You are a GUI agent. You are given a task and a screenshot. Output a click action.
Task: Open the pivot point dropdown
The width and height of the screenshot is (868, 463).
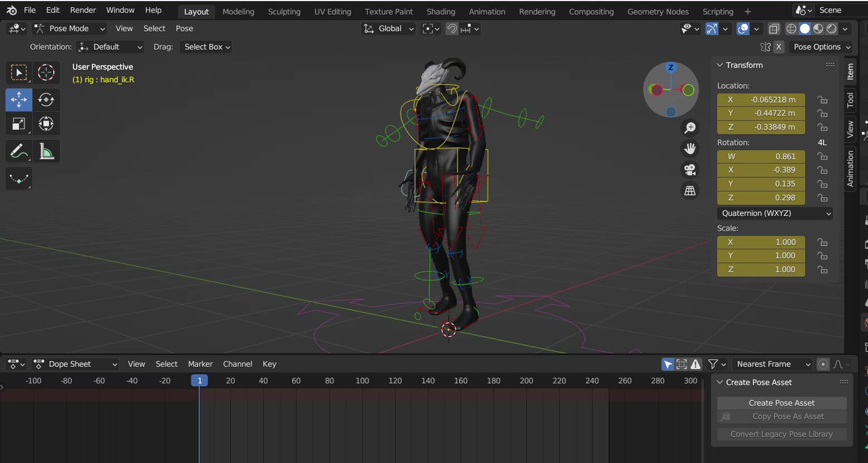(431, 28)
